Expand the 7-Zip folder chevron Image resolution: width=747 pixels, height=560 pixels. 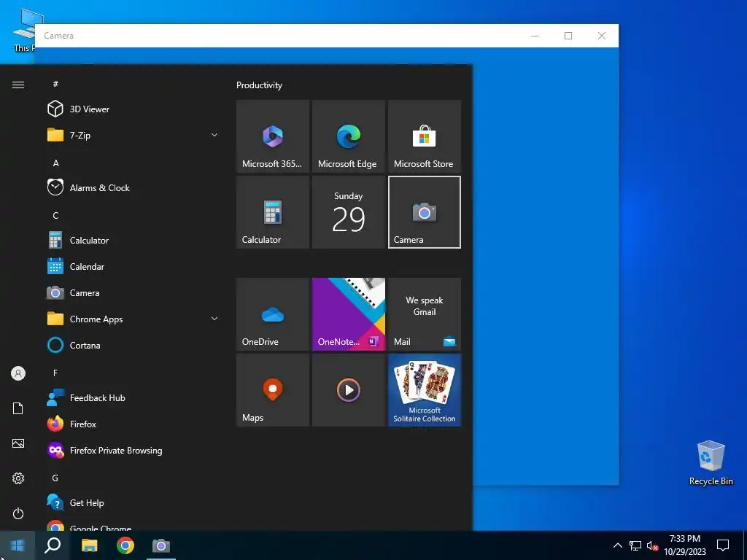pyautogui.click(x=214, y=135)
